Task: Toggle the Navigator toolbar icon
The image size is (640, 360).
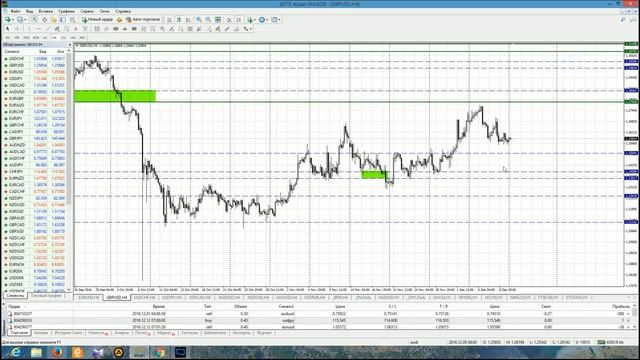Action: click(54, 20)
